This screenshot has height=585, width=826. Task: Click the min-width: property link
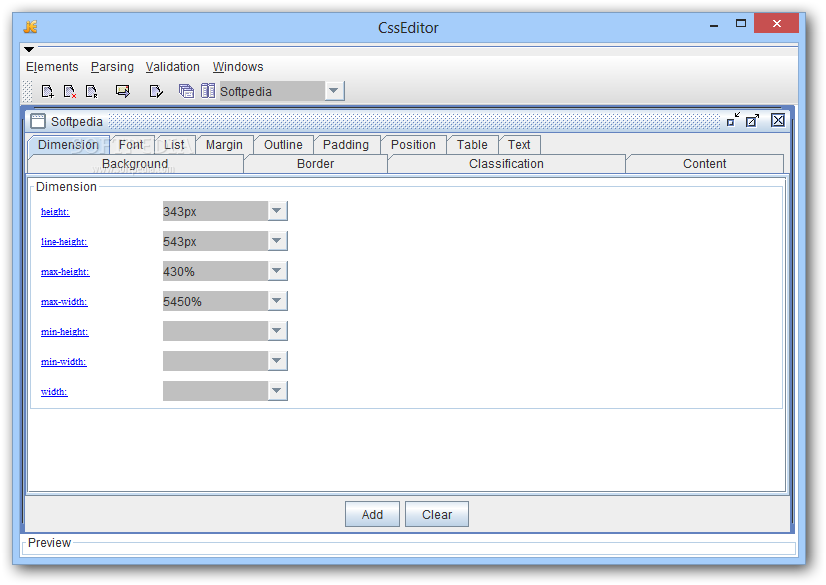[63, 362]
